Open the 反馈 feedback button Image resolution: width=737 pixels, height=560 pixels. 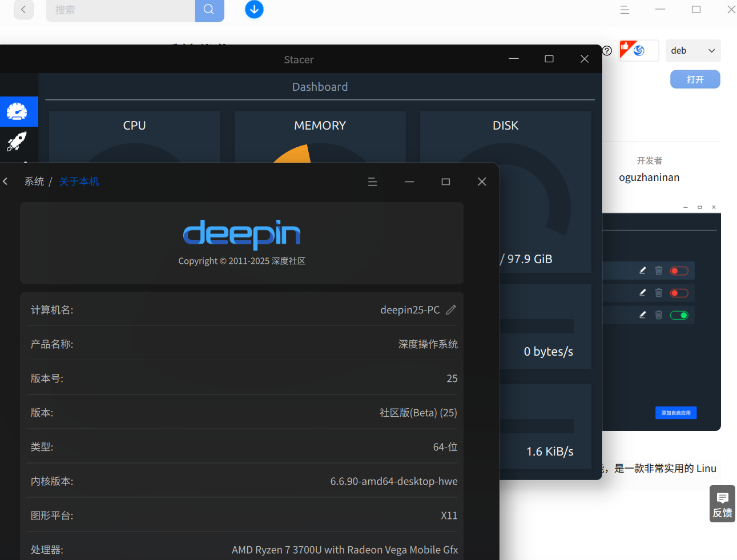pos(722,504)
